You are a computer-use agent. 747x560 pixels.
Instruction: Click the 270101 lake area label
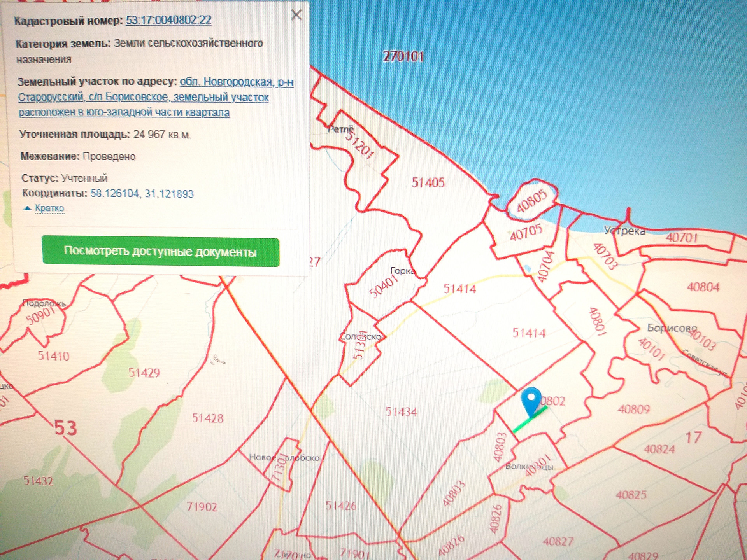403,57
